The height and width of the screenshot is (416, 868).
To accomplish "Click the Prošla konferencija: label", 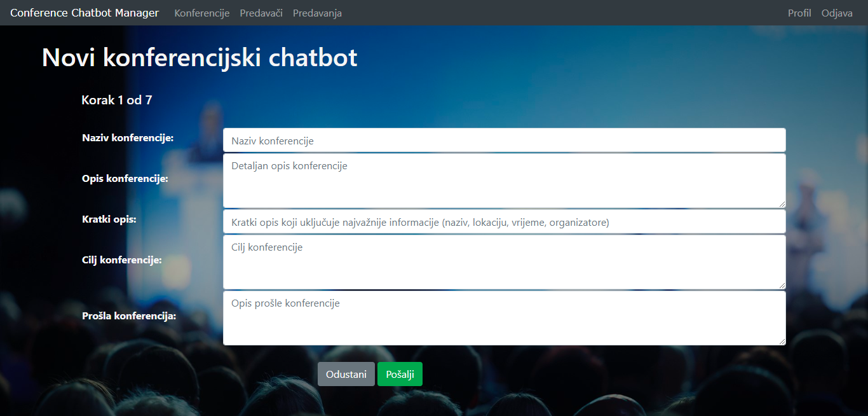I will (x=129, y=316).
